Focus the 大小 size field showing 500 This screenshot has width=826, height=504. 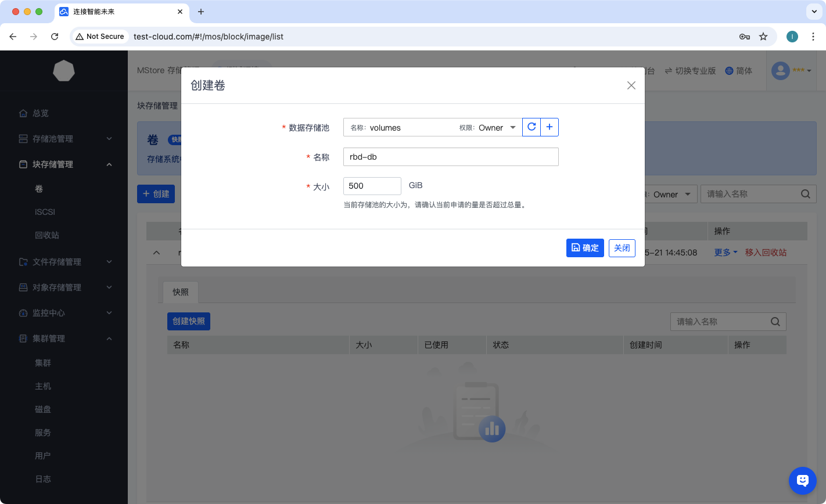coord(372,186)
